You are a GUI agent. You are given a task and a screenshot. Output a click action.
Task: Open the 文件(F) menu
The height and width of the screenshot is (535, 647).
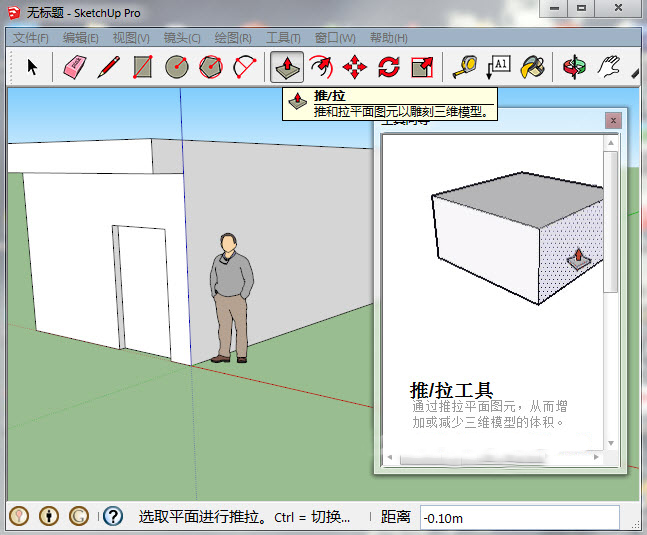point(31,38)
